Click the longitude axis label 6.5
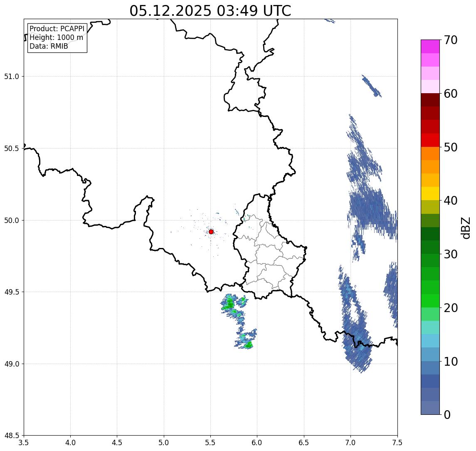The image size is (476, 451). [304, 443]
